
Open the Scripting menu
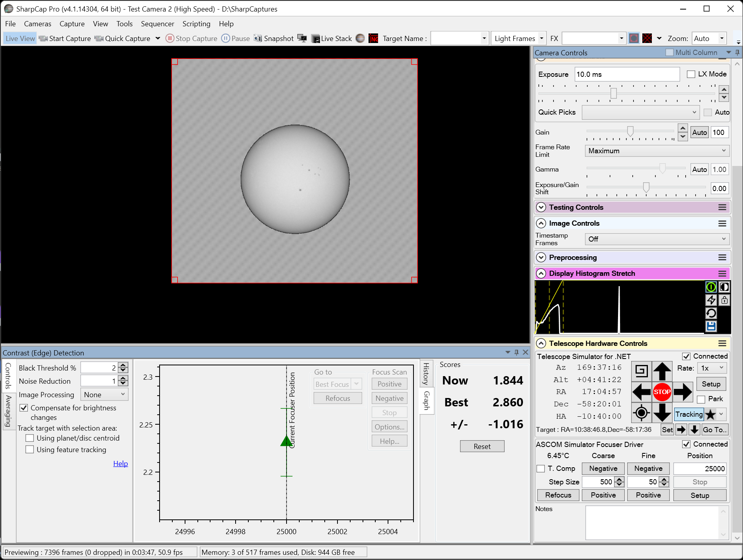coord(196,24)
